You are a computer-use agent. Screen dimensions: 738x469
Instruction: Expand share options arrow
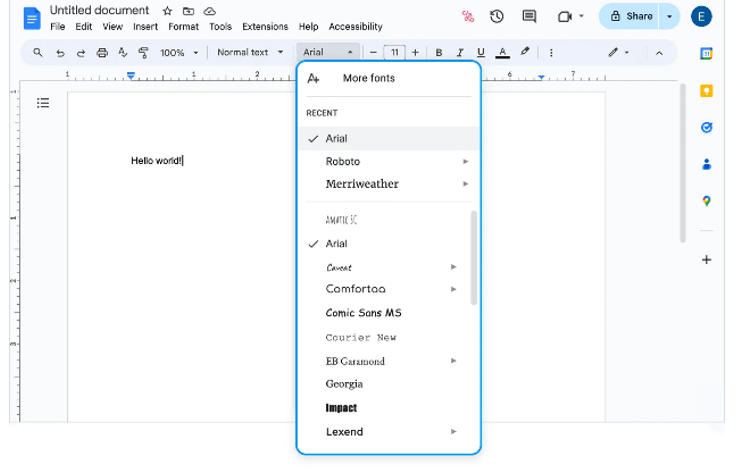(x=669, y=16)
